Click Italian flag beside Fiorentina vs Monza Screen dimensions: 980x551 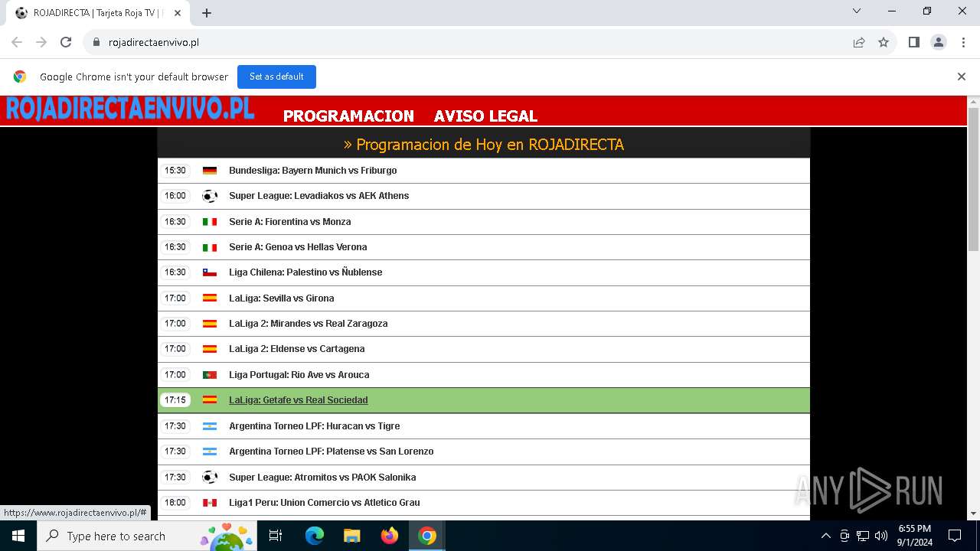pos(210,222)
